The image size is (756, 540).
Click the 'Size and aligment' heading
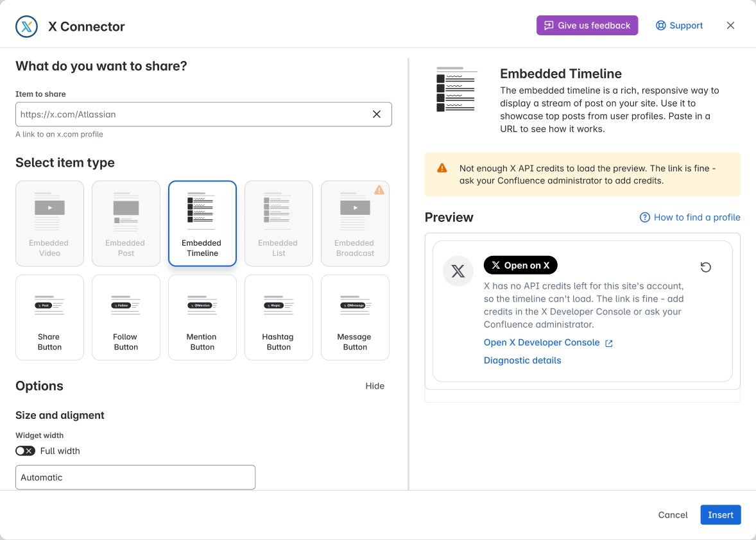pyautogui.click(x=60, y=415)
